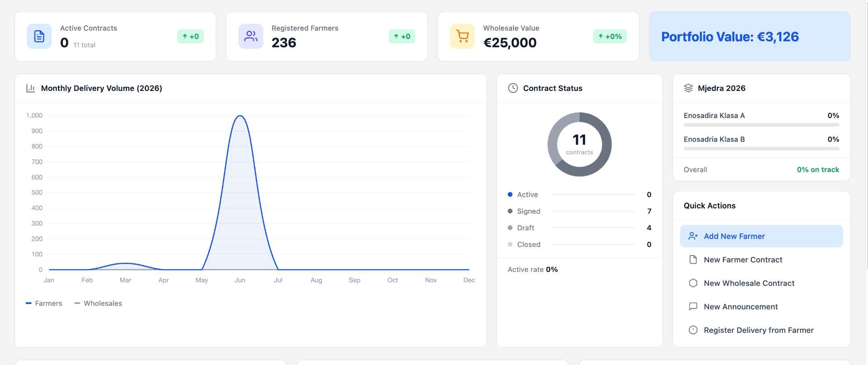Open Add New Farmer quick action
The height and width of the screenshot is (365, 868).
[x=761, y=236]
